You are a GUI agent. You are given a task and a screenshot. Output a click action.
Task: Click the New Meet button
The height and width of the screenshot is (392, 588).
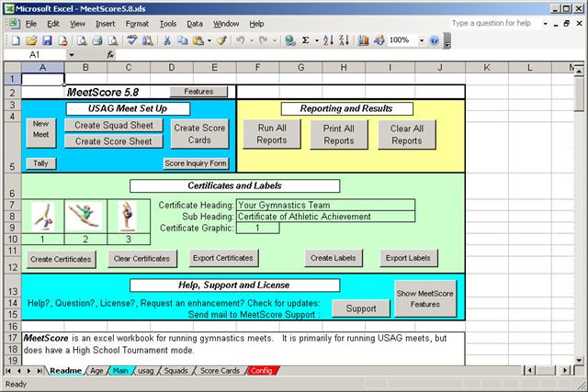click(40, 133)
